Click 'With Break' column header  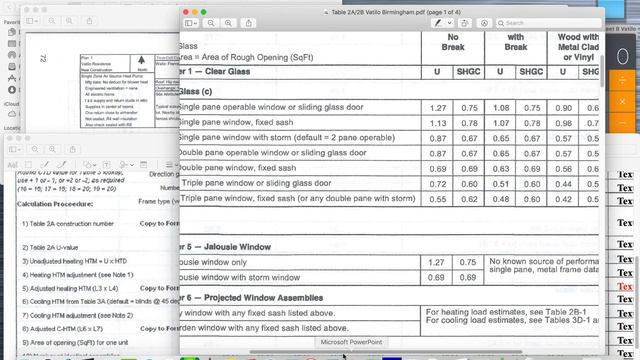click(516, 42)
